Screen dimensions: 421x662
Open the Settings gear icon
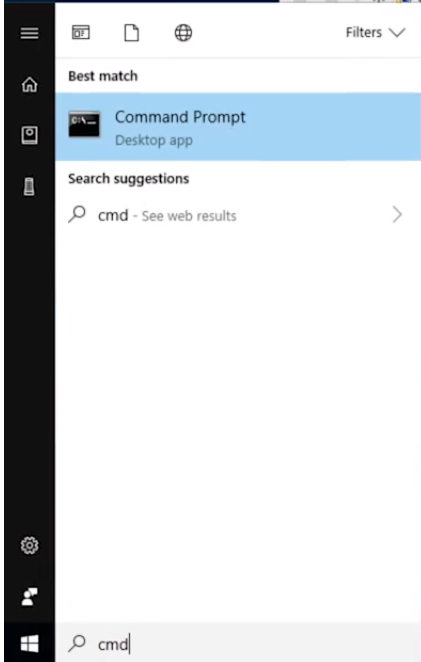click(30, 545)
